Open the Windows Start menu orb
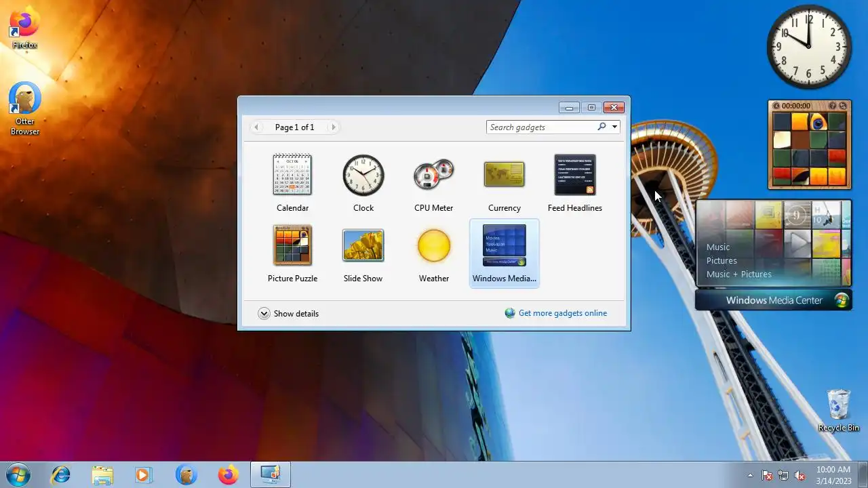 tap(18, 475)
